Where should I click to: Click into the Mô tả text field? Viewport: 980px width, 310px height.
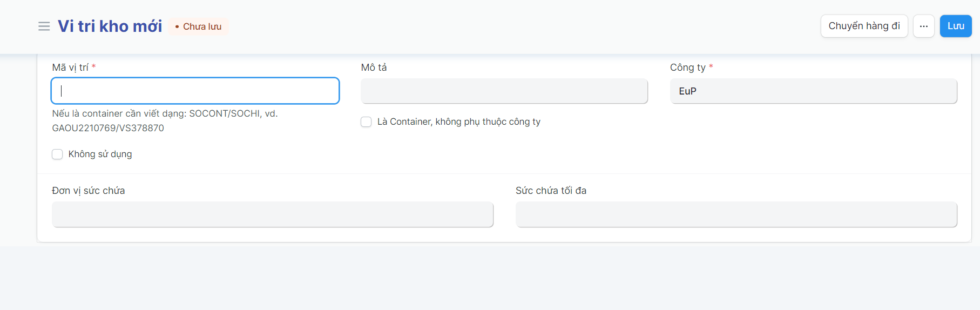[x=504, y=91]
